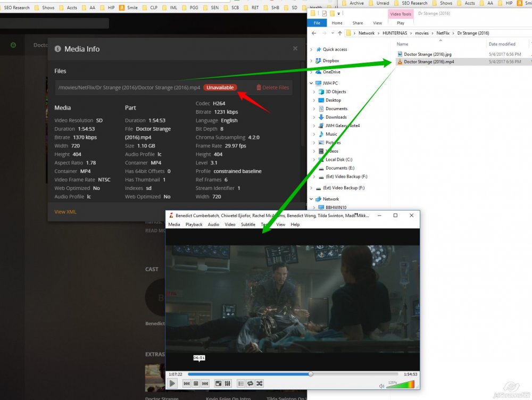Viewport: 532px width, 400px height.
Task: Go back in File Explorer
Action: (x=314, y=33)
